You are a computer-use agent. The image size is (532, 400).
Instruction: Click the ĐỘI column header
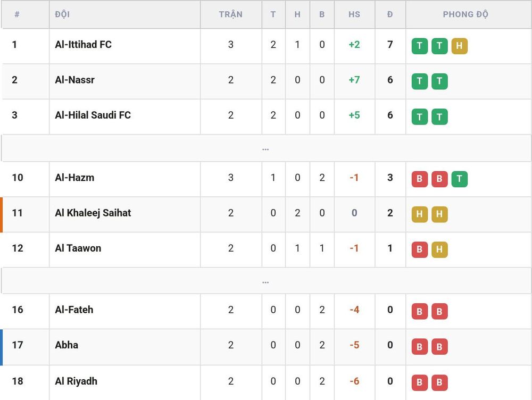point(62,14)
